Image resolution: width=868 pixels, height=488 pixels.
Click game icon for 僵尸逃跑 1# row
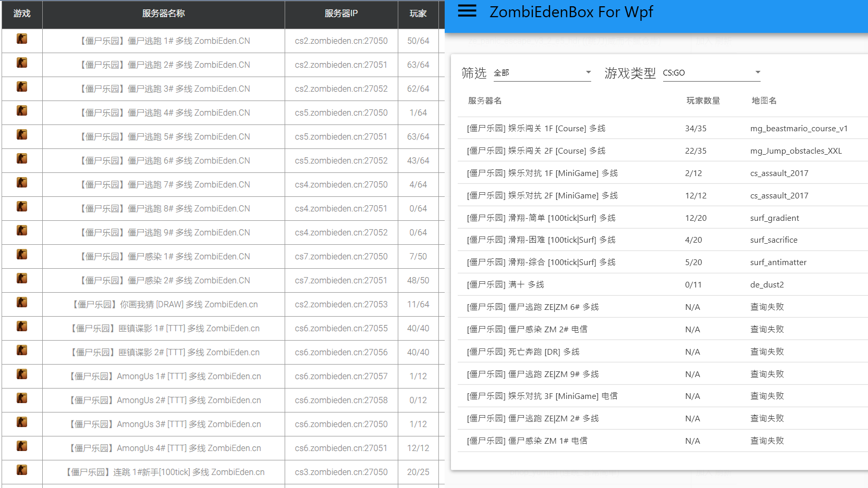[x=22, y=39]
